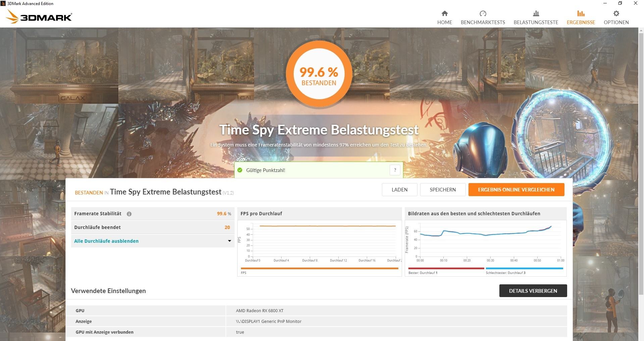
Task: Click the blue Schlechtester Durchlauf legend bar
Action: pyautogui.click(x=524, y=268)
